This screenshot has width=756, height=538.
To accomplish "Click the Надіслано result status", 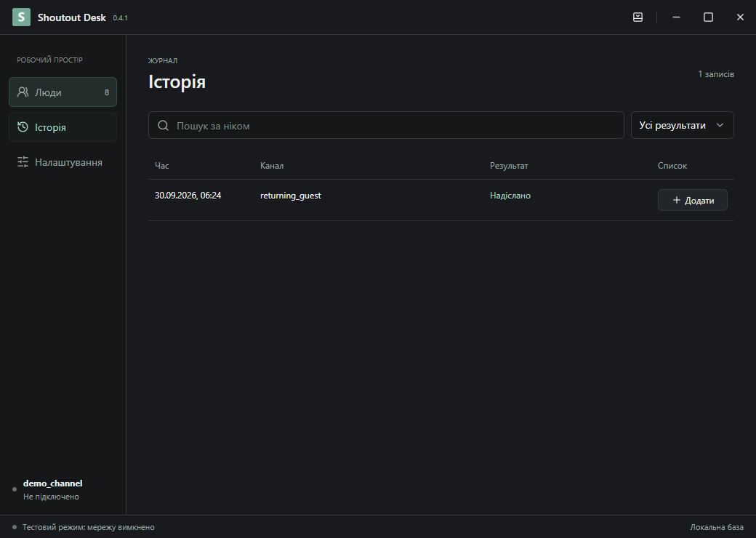I will tap(510, 196).
